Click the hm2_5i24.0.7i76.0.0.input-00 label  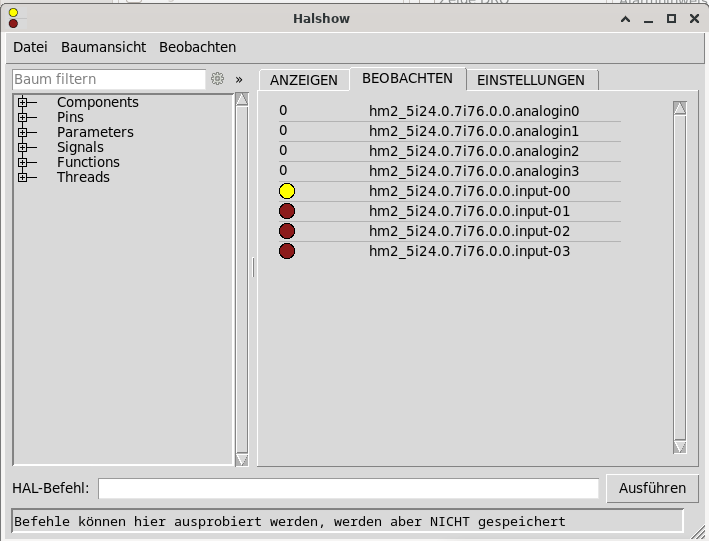[469, 191]
